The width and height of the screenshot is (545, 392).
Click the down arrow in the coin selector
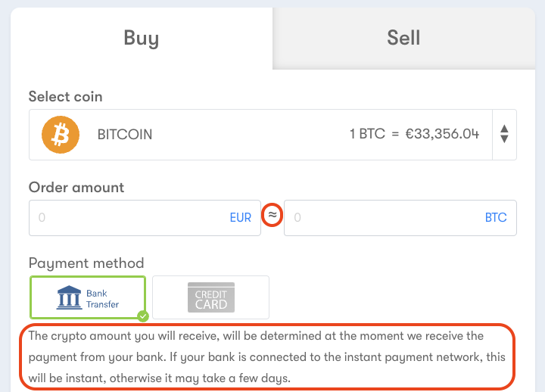(x=504, y=139)
